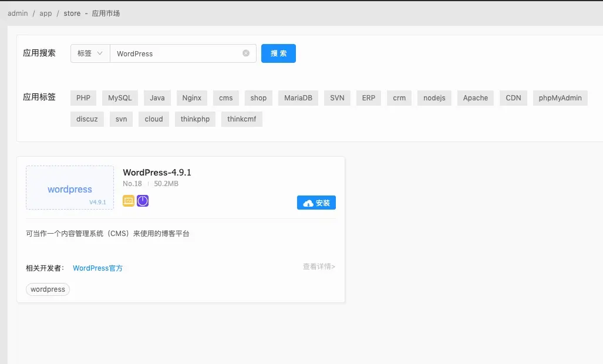Click the wordpress V4.9.1 logo thumbnail

(x=70, y=187)
